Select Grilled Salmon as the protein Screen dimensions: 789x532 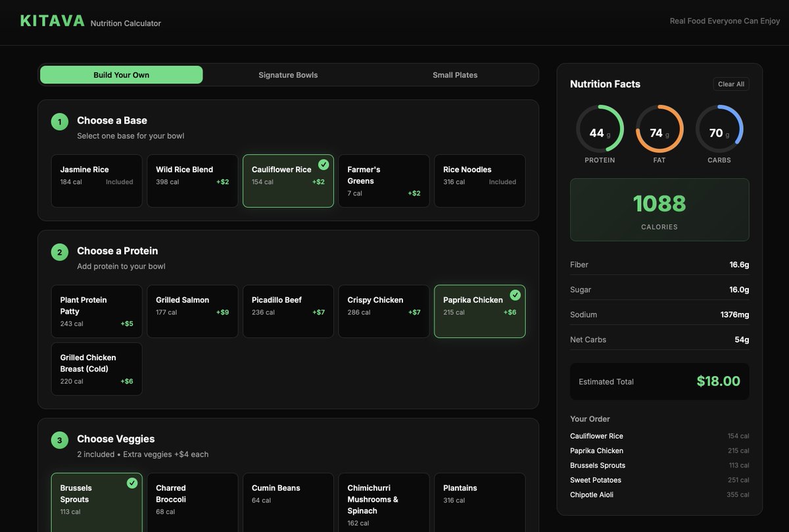192,310
